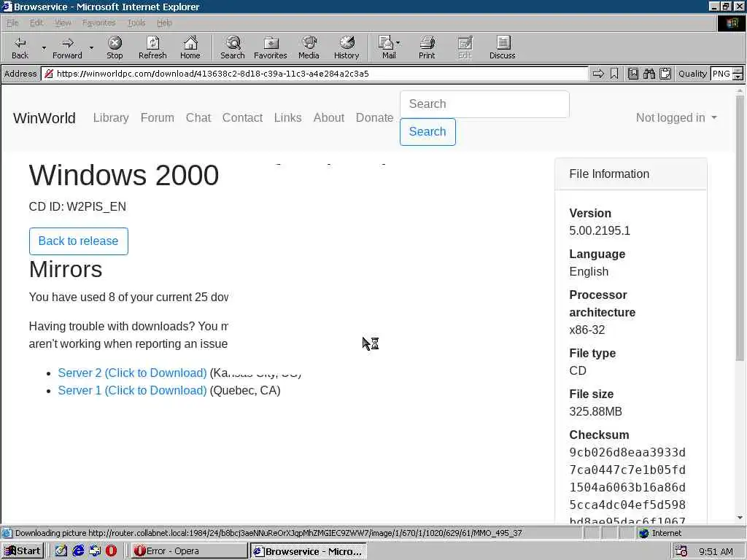Click the version value 5.00.2195.1
747x560 pixels.
(x=600, y=231)
